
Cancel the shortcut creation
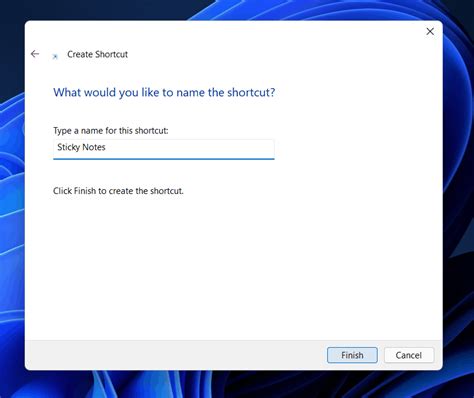tap(409, 355)
